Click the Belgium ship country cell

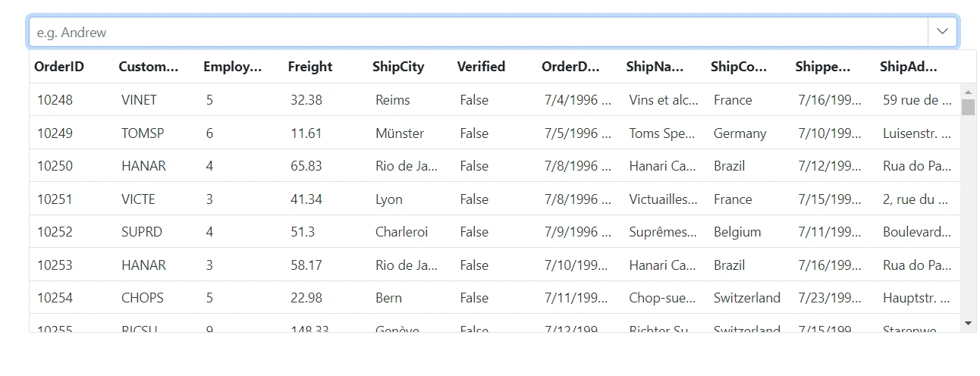pyautogui.click(x=737, y=232)
